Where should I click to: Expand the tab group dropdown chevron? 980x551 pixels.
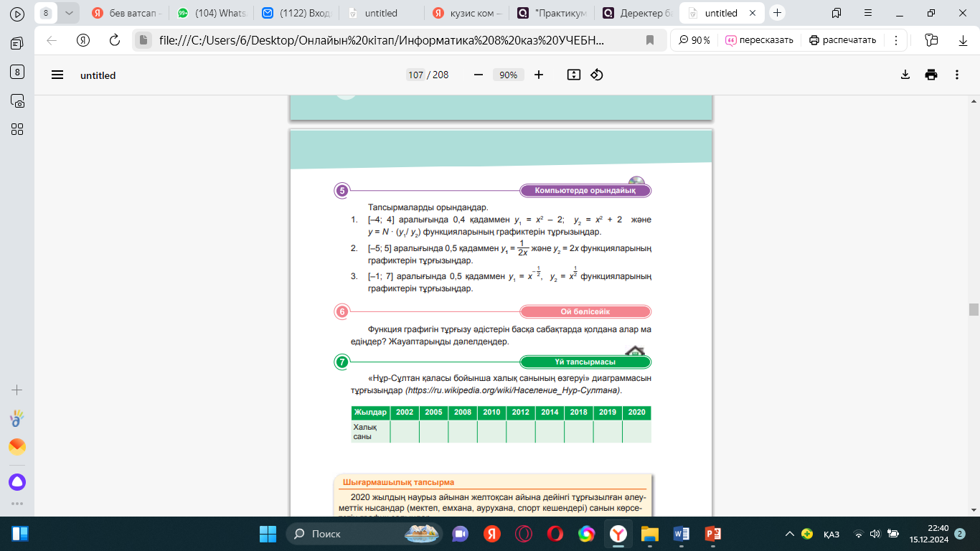68,13
